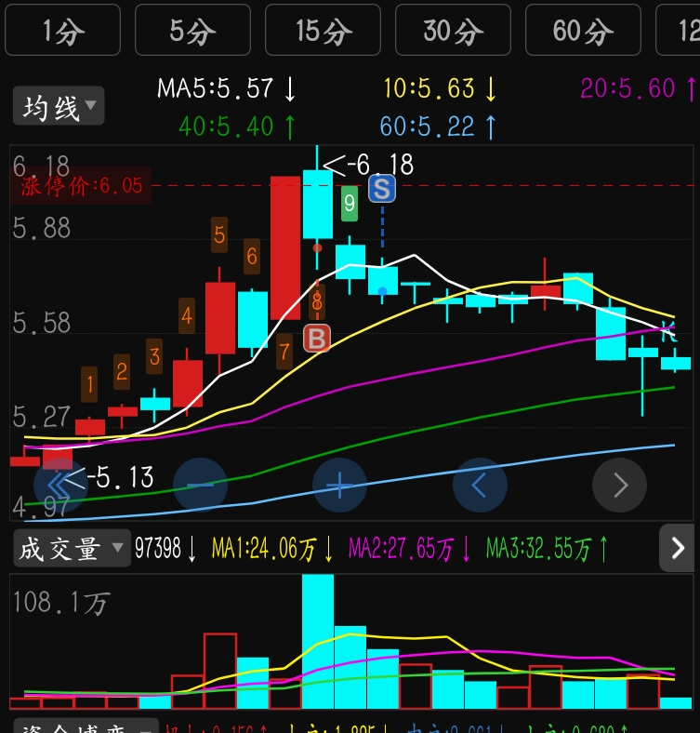
Task: Open the 均线 indicator dropdown
Action: click(x=59, y=106)
